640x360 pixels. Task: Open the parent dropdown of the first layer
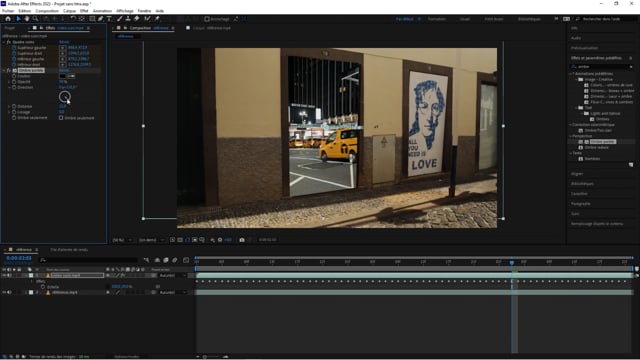(x=172, y=276)
